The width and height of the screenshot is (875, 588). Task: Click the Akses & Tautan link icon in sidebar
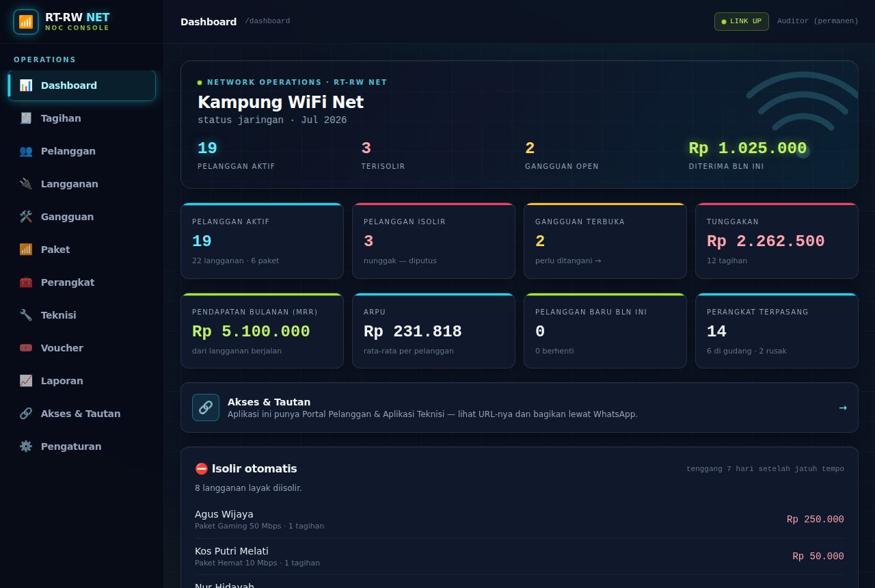click(x=26, y=414)
